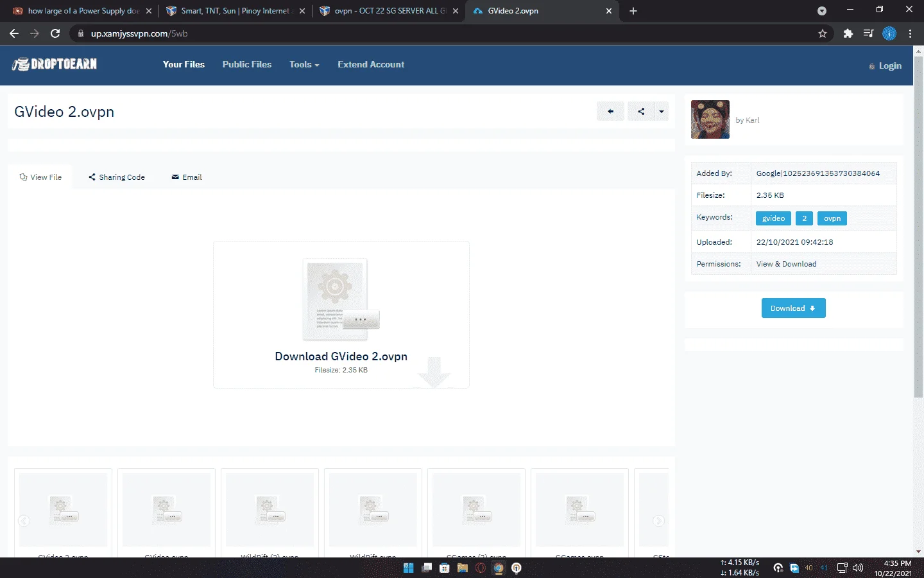The height and width of the screenshot is (578, 924).
Task: Close the 'how large of a Power Supply' tab
Action: [x=149, y=11]
